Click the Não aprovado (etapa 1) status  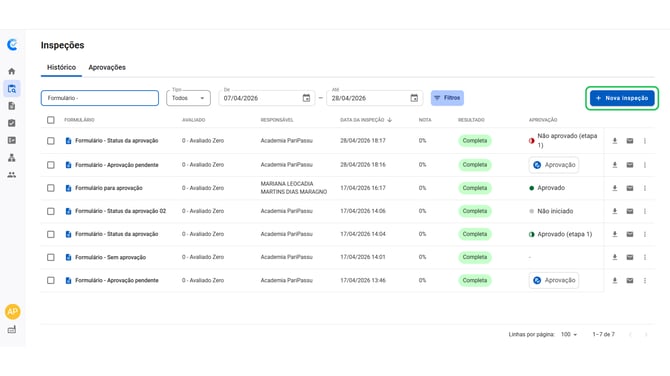pyautogui.click(x=563, y=141)
